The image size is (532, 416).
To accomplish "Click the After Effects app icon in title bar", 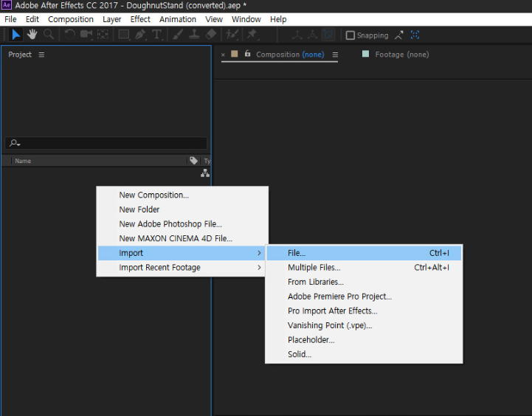I will [6, 5].
